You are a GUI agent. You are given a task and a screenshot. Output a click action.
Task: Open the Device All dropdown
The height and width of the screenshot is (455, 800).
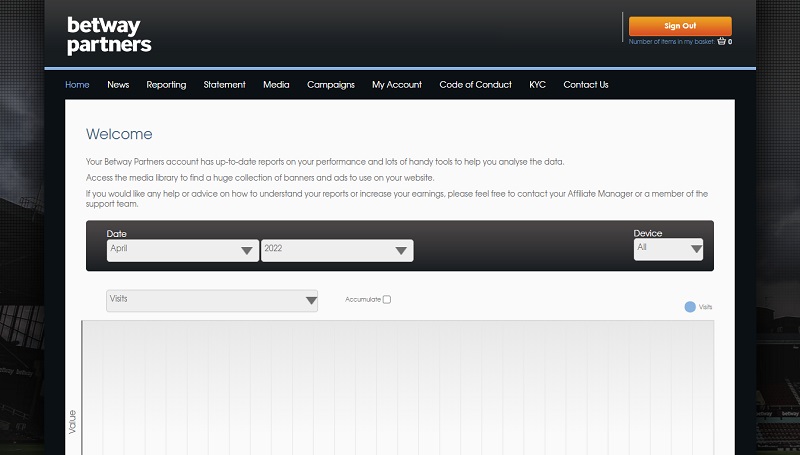click(x=668, y=249)
